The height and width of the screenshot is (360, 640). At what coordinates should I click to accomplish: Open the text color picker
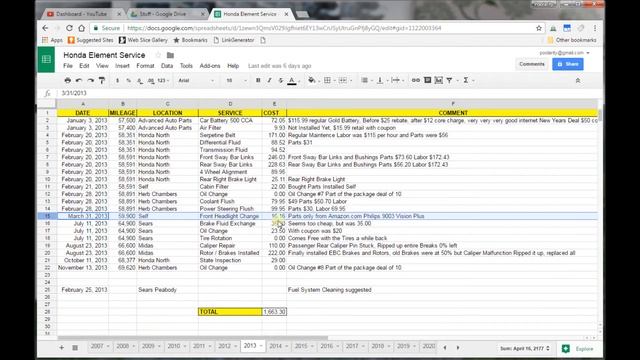coord(292,80)
